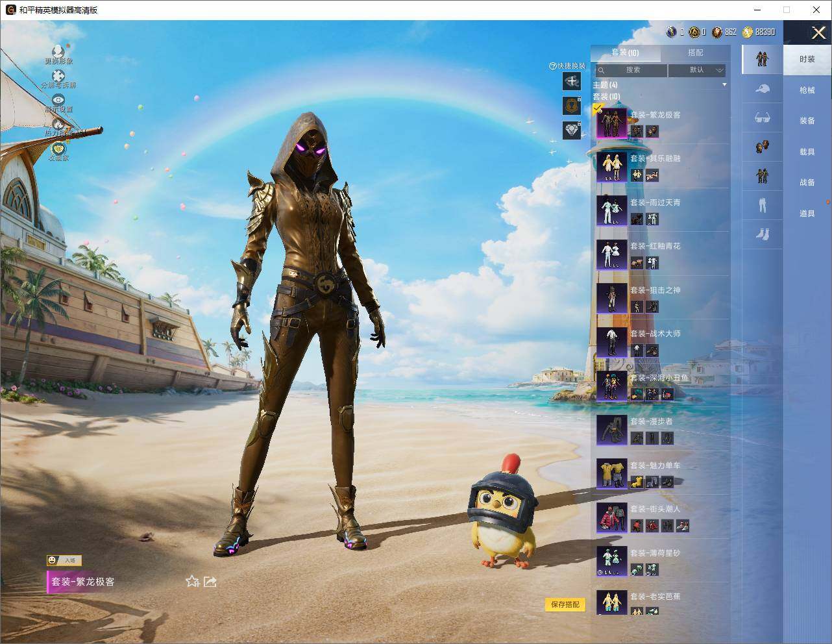
Task: Click the 搜索 search field
Action: click(x=630, y=70)
